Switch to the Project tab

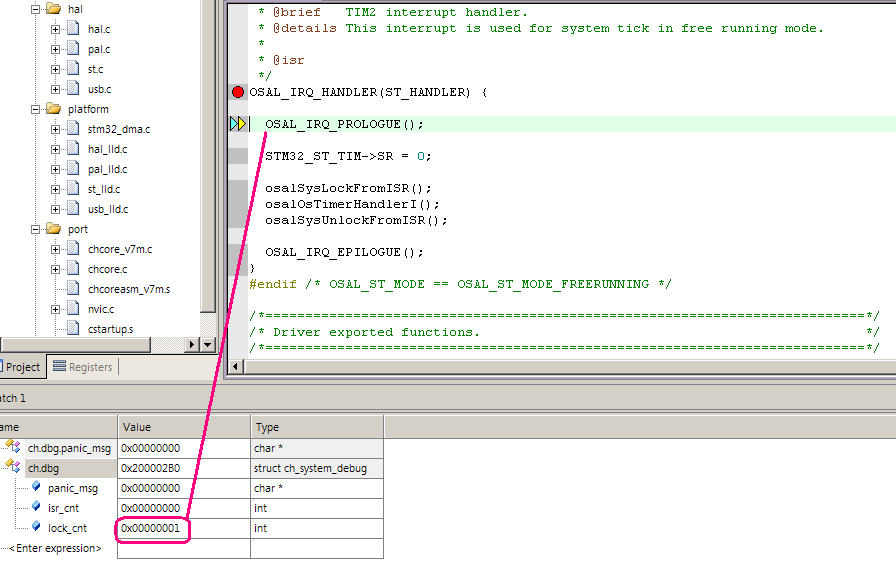pyautogui.click(x=22, y=367)
